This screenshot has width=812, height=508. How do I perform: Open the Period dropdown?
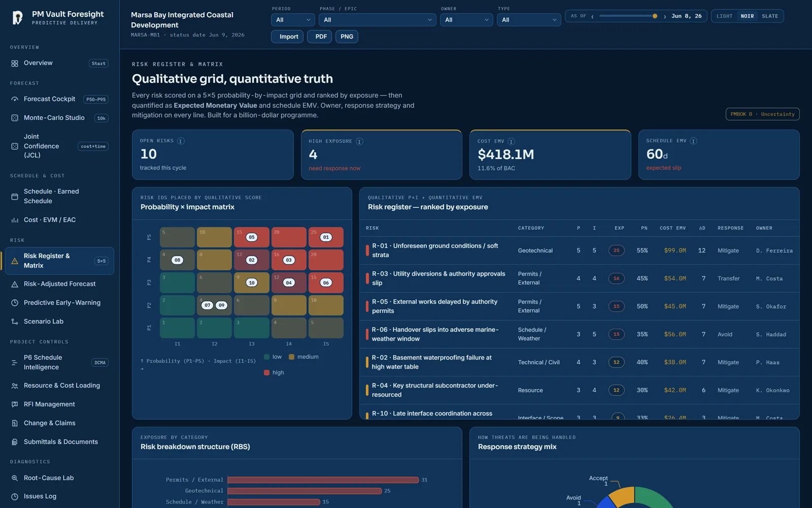293,20
